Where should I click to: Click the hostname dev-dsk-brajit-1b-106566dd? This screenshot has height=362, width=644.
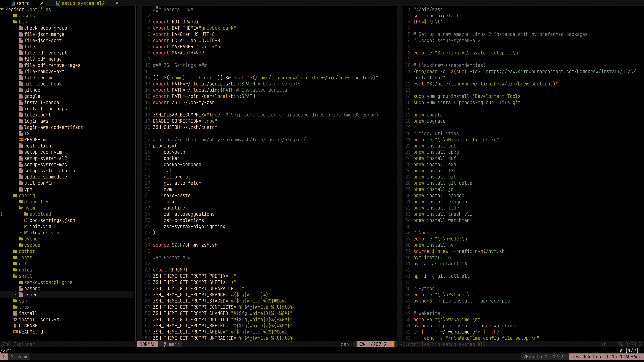click(x=606, y=357)
